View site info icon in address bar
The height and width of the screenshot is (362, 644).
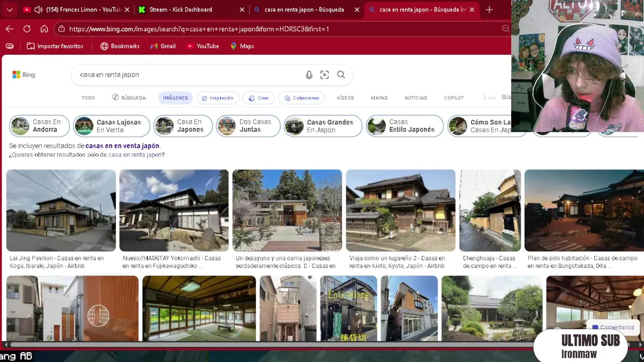(61, 29)
